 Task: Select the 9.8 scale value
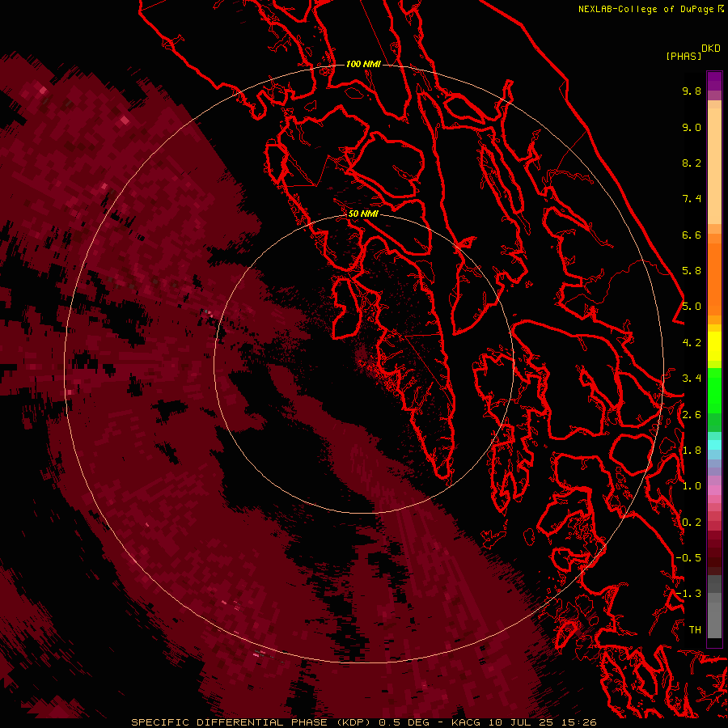[x=692, y=91]
